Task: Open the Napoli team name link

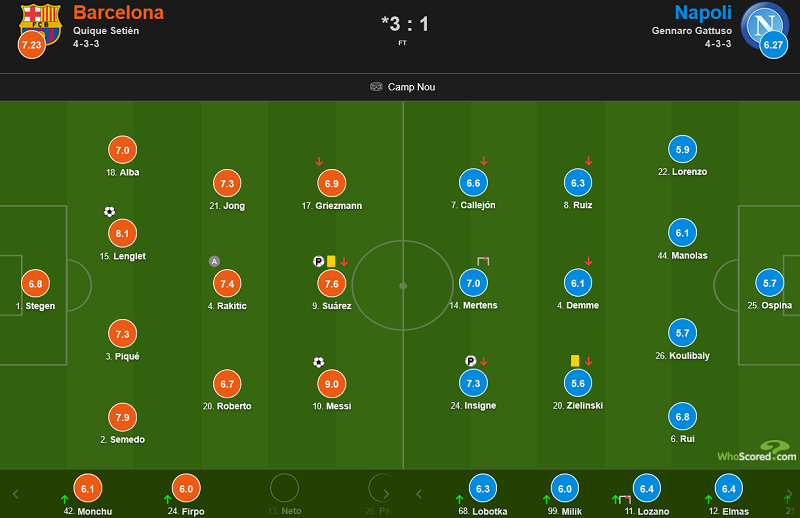Action: point(701,13)
